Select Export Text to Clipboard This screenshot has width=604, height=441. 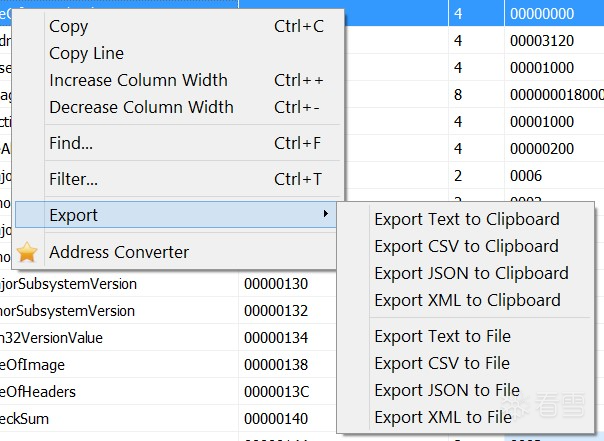466,219
